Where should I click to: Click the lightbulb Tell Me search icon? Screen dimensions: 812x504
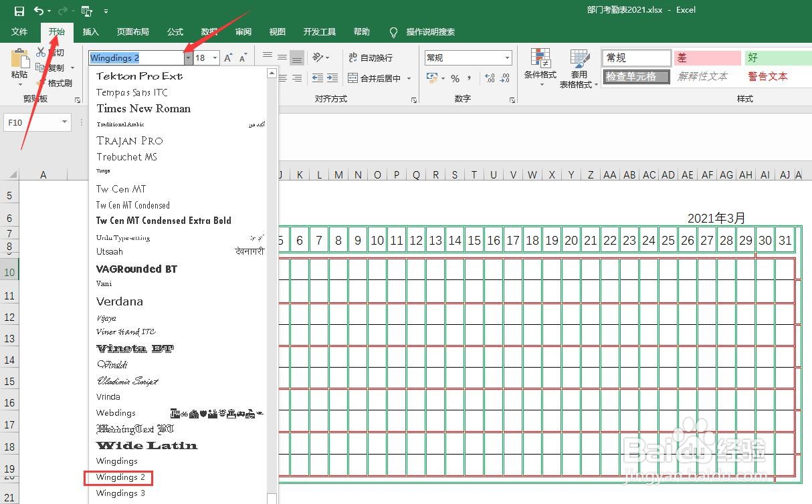pyautogui.click(x=393, y=32)
